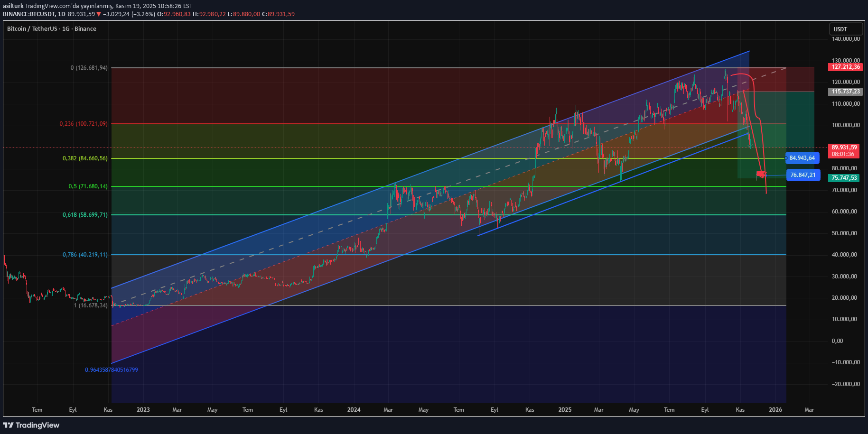The height and width of the screenshot is (434, 868).
Task: Click the Bitcoin / TetherUS chart title
Action: (52, 29)
